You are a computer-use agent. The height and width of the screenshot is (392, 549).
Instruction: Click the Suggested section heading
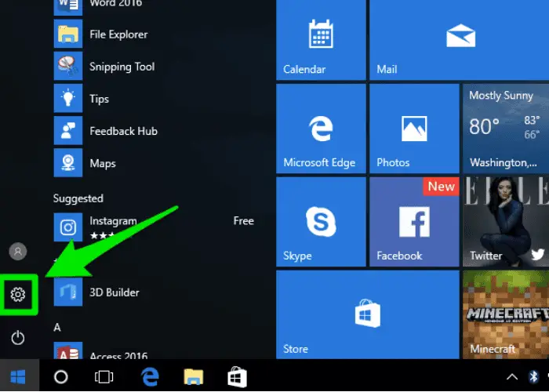78,198
